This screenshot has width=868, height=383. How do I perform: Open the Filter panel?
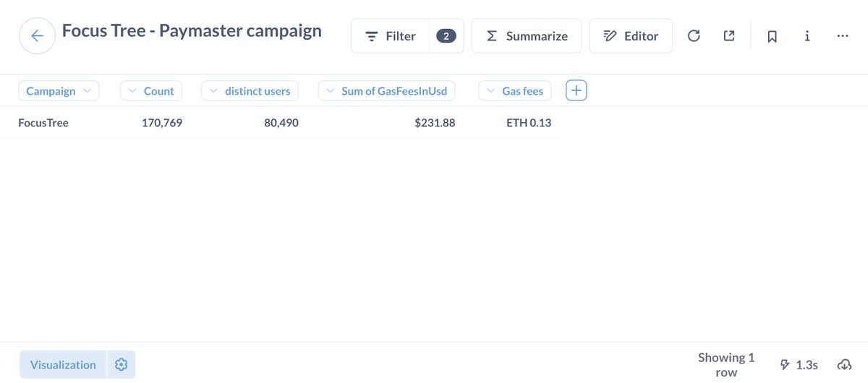click(391, 36)
